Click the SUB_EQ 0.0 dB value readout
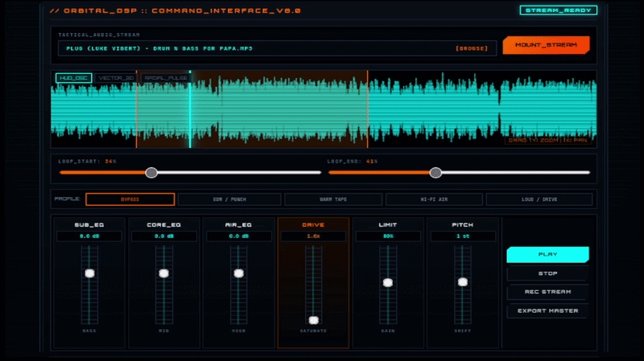 [89, 236]
